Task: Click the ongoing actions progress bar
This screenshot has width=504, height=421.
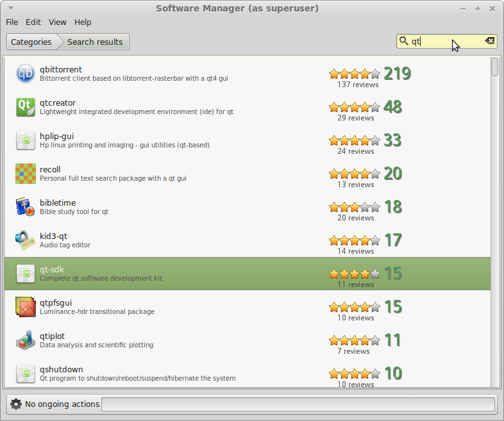Action: [x=298, y=404]
